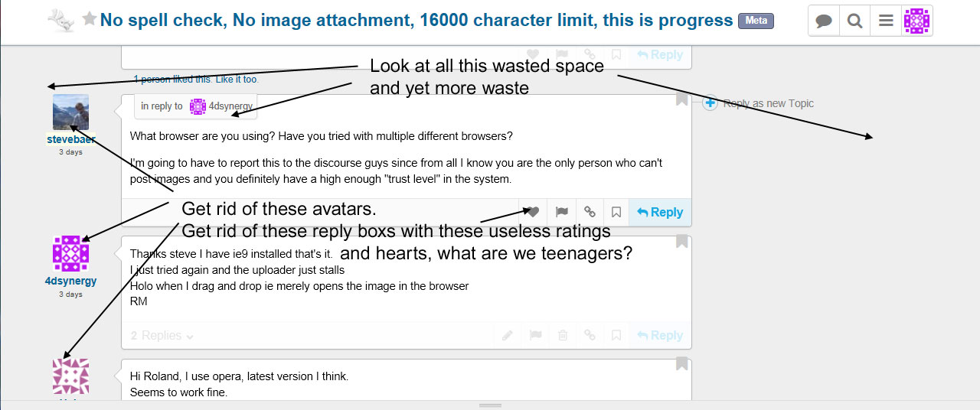Toggle corner bookmark ribbon on stevebaer's post
The width and height of the screenshot is (980, 410).
pos(681,99)
